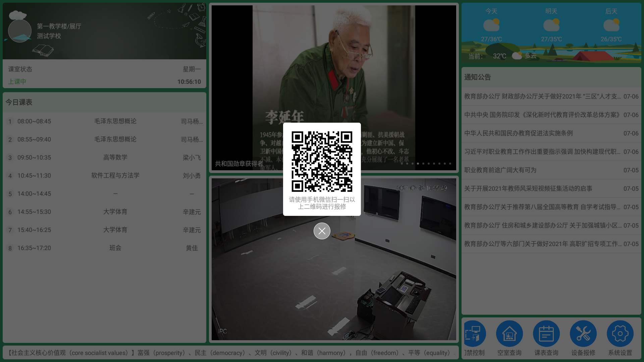Viewport: 644px width, 362px height.
Task: Click the current 多云 weather icon
Action: tap(517, 56)
